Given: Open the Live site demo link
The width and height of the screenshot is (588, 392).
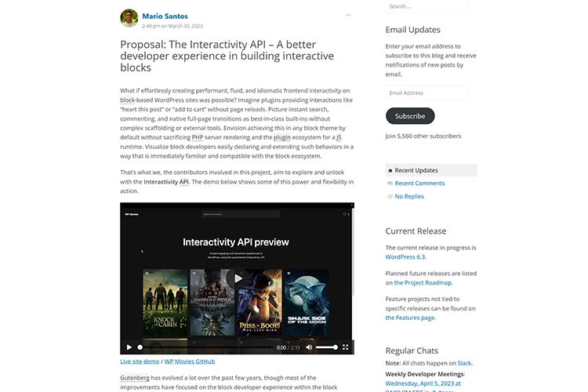Looking at the screenshot, I should (x=140, y=361).
